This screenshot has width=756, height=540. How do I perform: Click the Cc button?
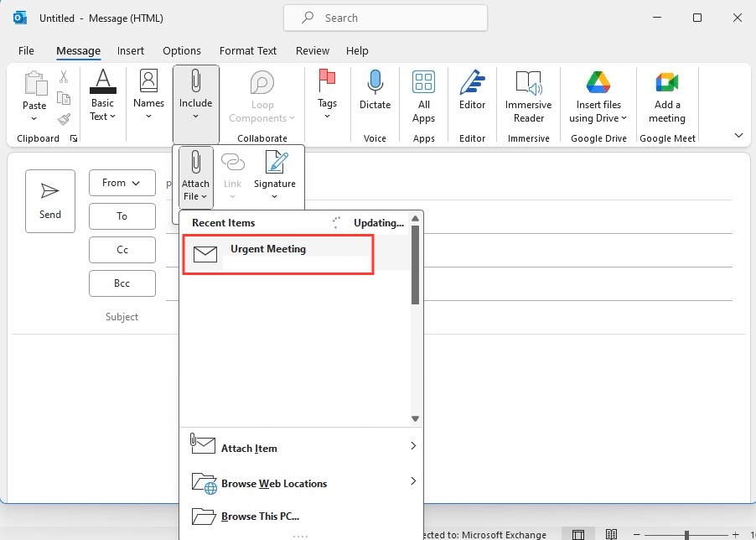(122, 250)
